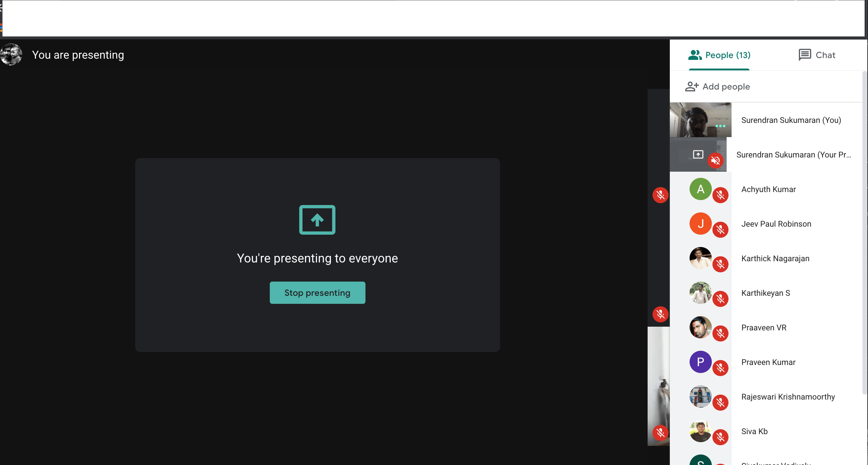
Task: Click the presentation screen-share icon in participant list
Action: point(698,154)
